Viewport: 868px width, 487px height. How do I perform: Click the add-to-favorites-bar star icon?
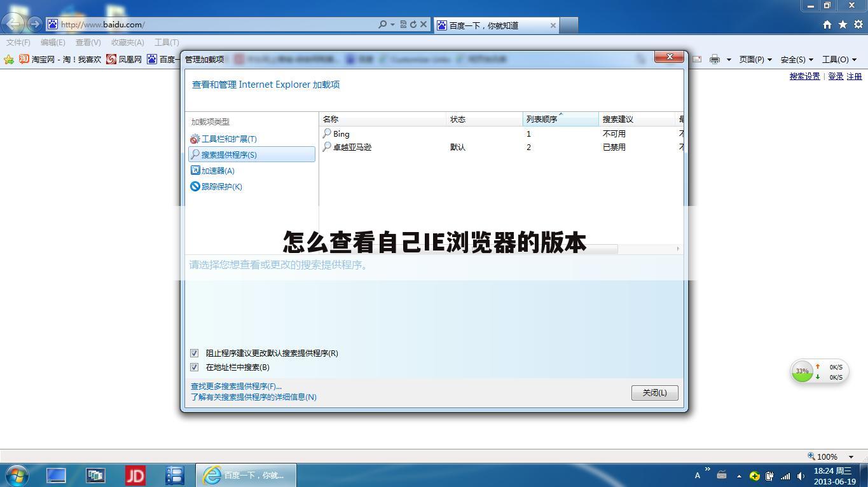click(9, 59)
